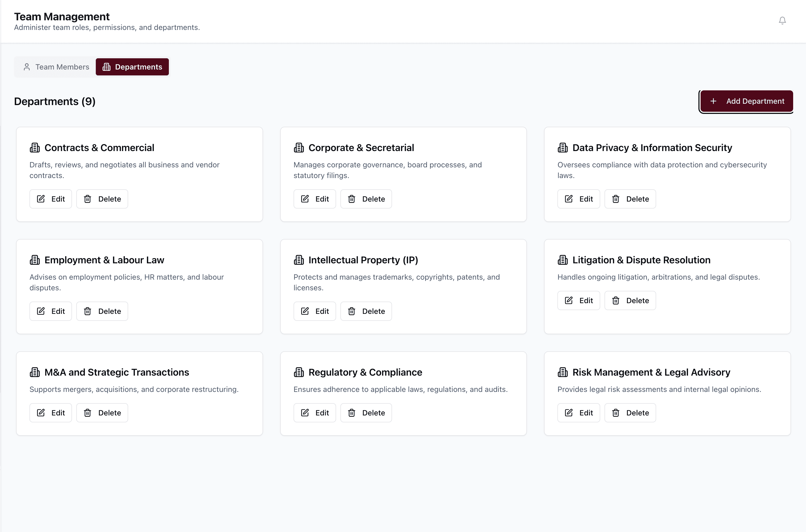Click the person icon on Team Members tab

(27, 67)
